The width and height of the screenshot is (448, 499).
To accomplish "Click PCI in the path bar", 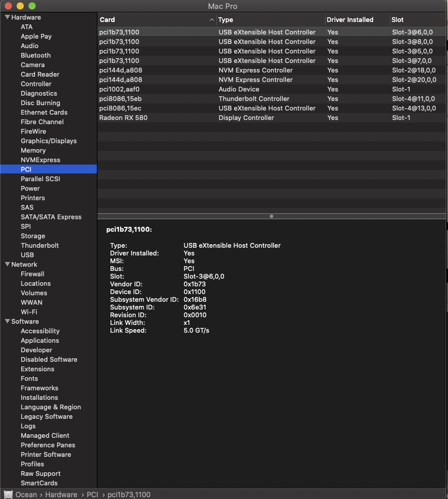I will point(92,494).
